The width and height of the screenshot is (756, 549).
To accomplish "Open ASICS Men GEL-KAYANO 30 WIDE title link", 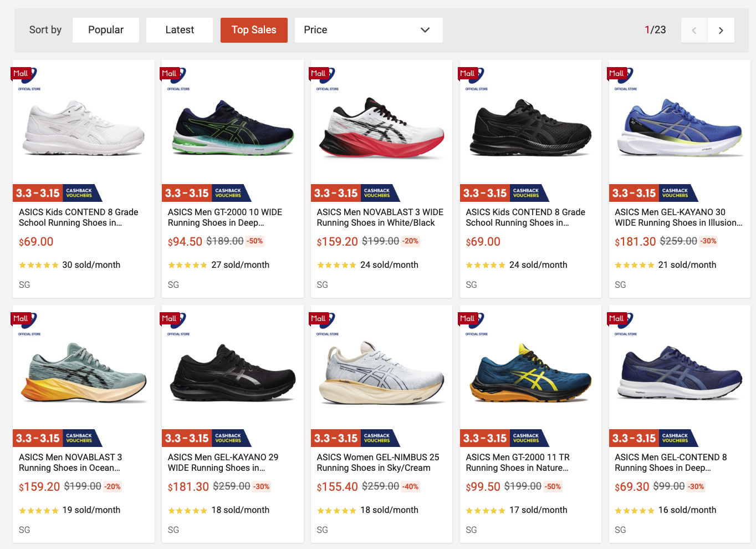I will tap(678, 217).
